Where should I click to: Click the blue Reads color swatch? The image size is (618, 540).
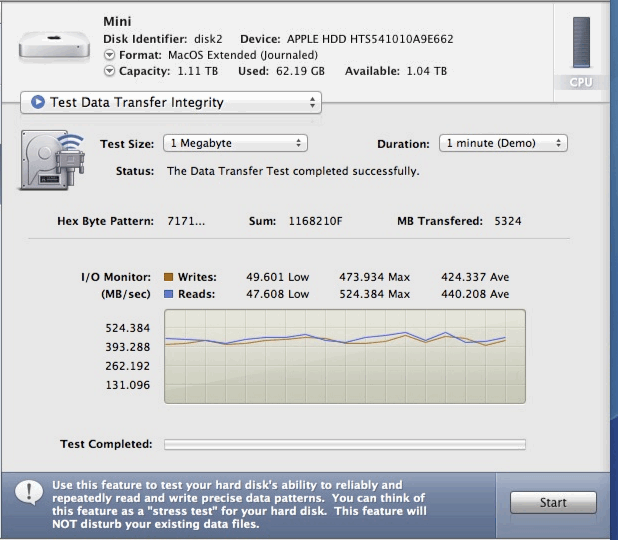[x=168, y=294]
